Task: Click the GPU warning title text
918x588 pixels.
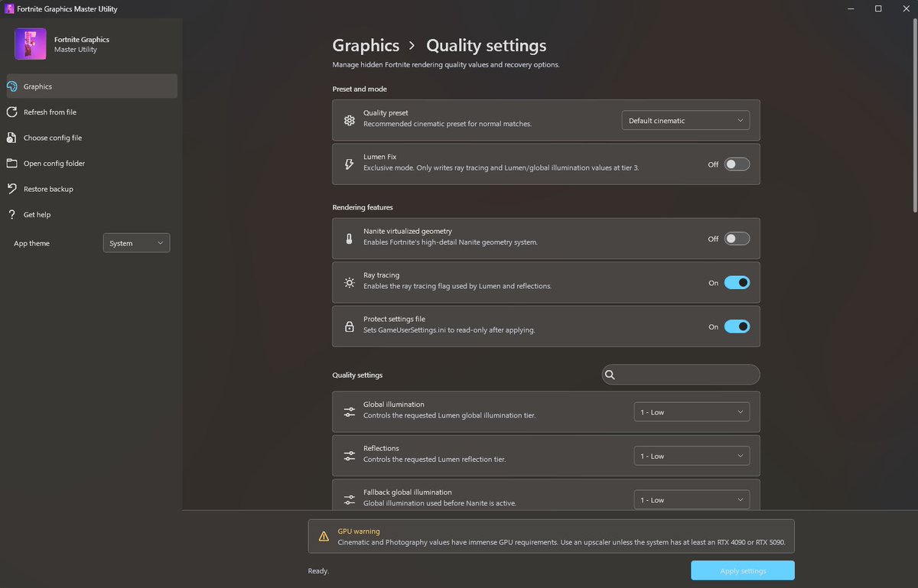Action: pyautogui.click(x=359, y=531)
